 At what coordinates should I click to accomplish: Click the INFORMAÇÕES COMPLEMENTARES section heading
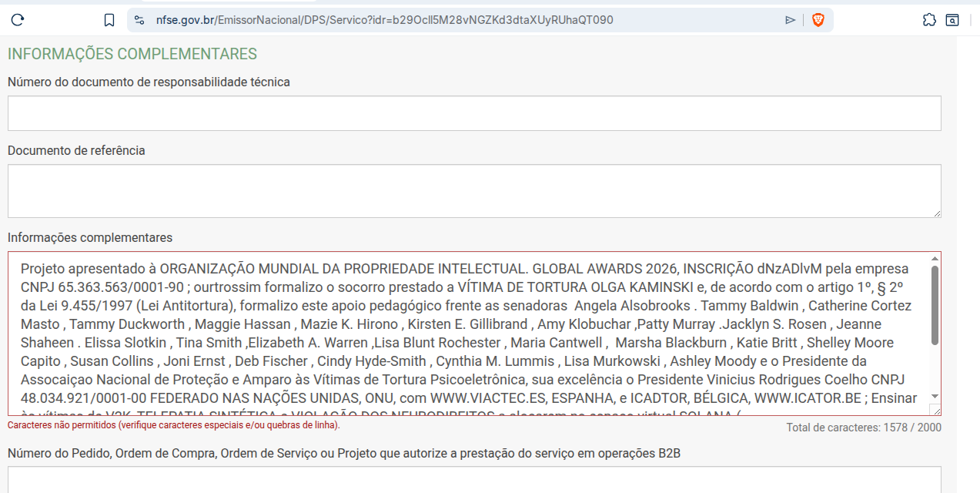pos(132,54)
